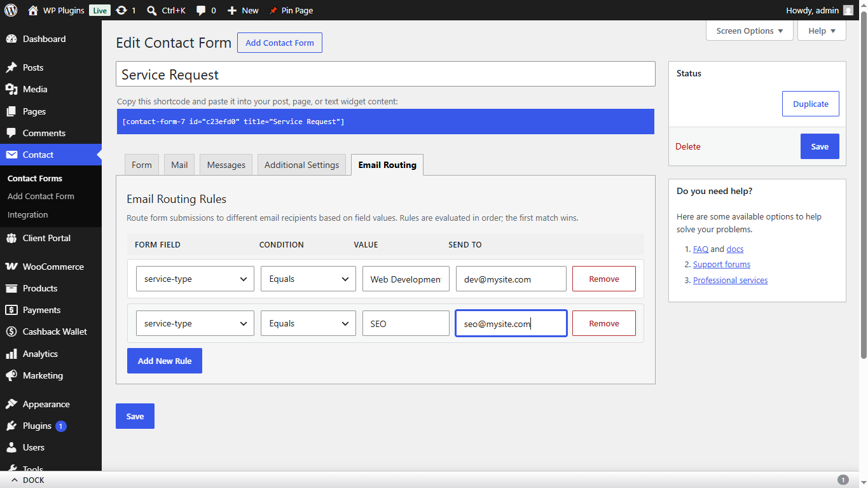Open the FAQ link
Viewport: 868px width, 488px height.
[x=701, y=249]
